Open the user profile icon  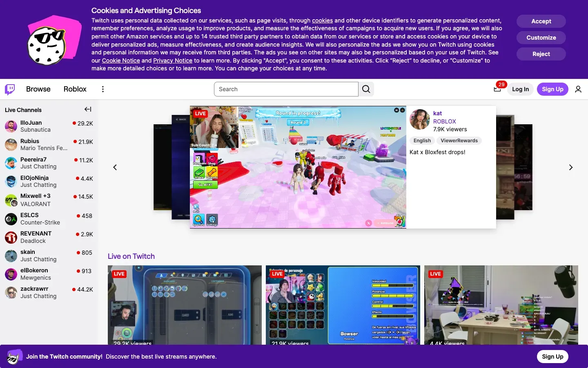click(578, 89)
